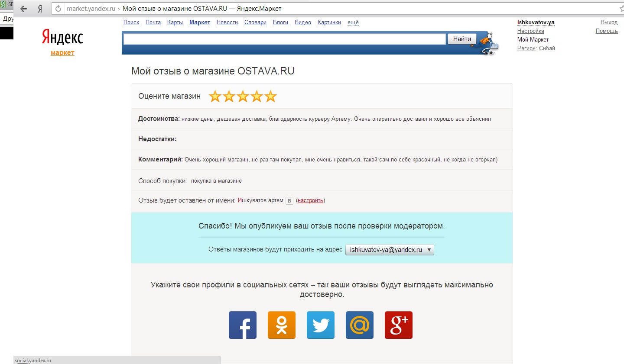Click the 'Оцените магазин' label
The width and height of the screenshot is (624, 364).
169,96
